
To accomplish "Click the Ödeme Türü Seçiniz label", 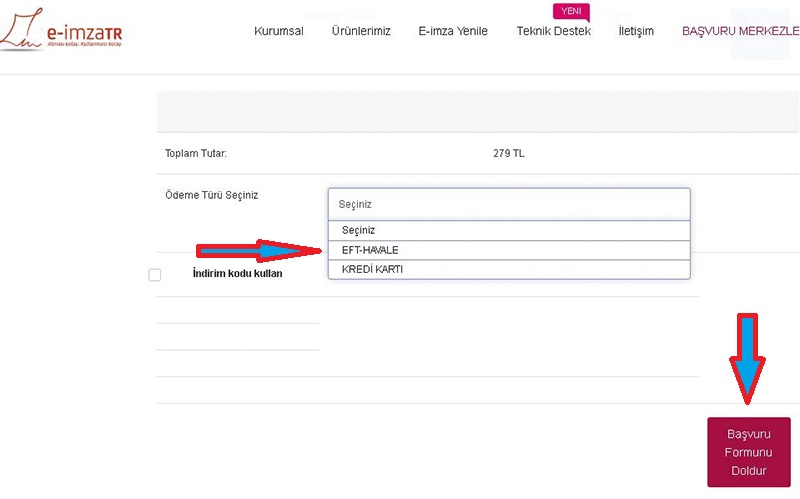I will [211, 195].
